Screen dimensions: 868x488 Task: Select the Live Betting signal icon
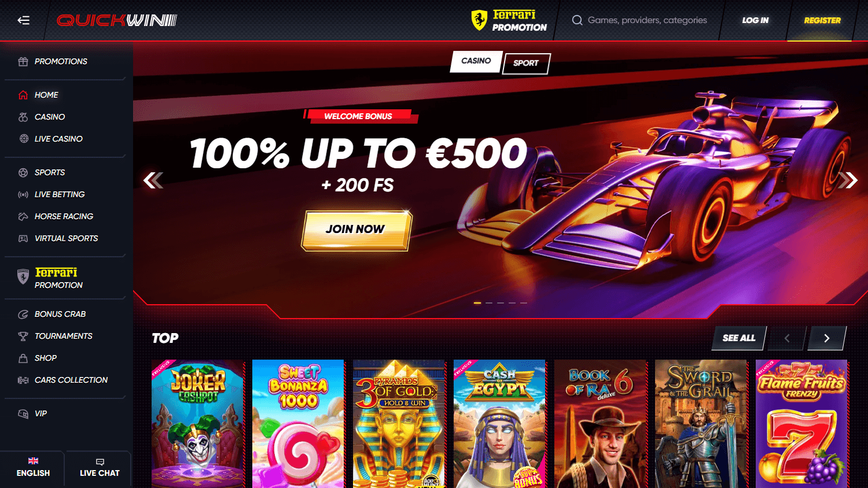point(23,194)
